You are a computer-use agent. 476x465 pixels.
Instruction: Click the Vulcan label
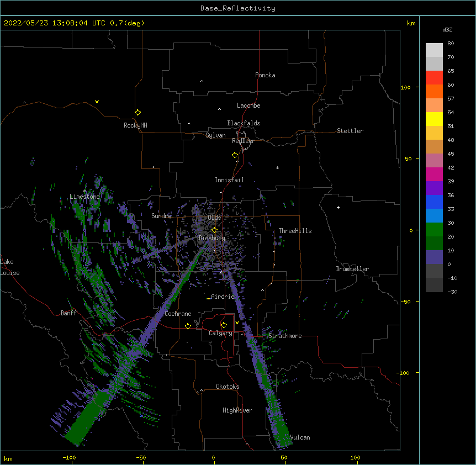[300, 437]
